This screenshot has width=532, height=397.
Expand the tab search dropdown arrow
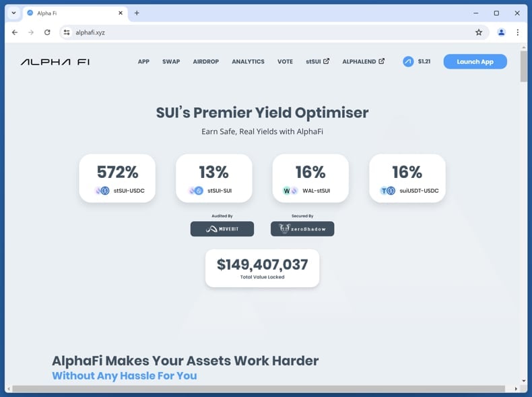click(13, 13)
